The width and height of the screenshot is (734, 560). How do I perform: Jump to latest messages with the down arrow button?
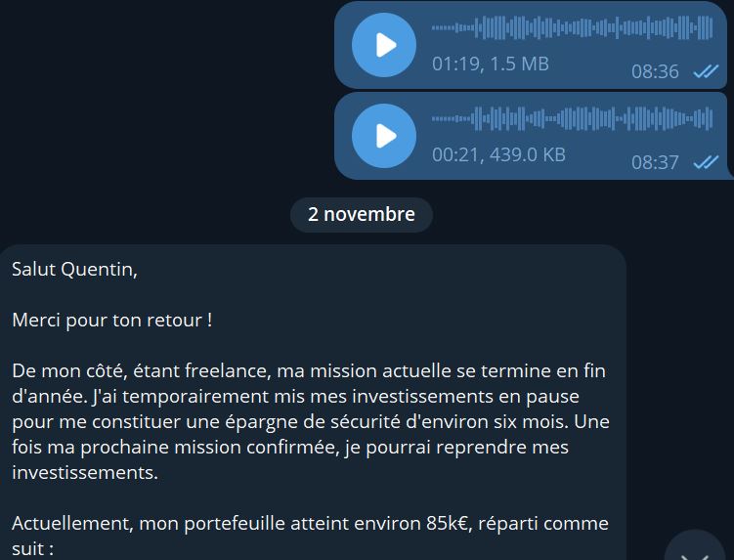pyautogui.click(x=695, y=548)
